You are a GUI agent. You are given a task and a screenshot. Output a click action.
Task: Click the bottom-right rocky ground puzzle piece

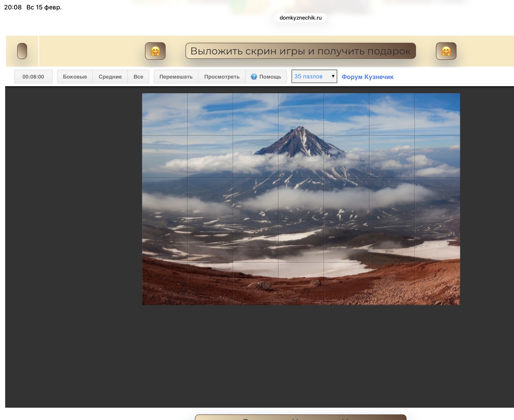pyautogui.click(x=437, y=284)
